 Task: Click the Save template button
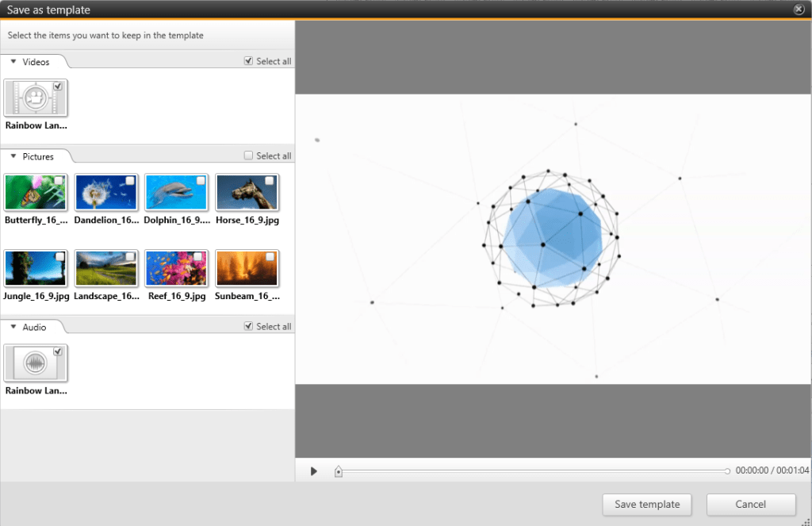click(x=646, y=504)
